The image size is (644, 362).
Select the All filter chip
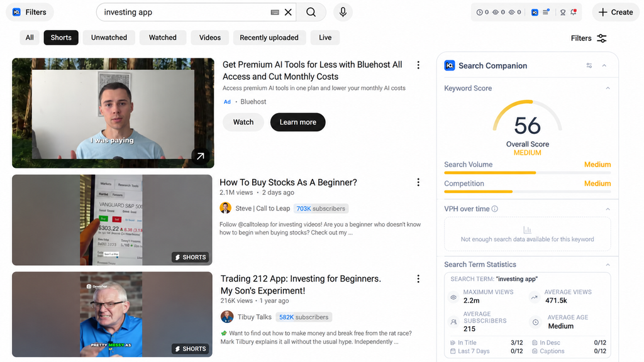(30, 37)
